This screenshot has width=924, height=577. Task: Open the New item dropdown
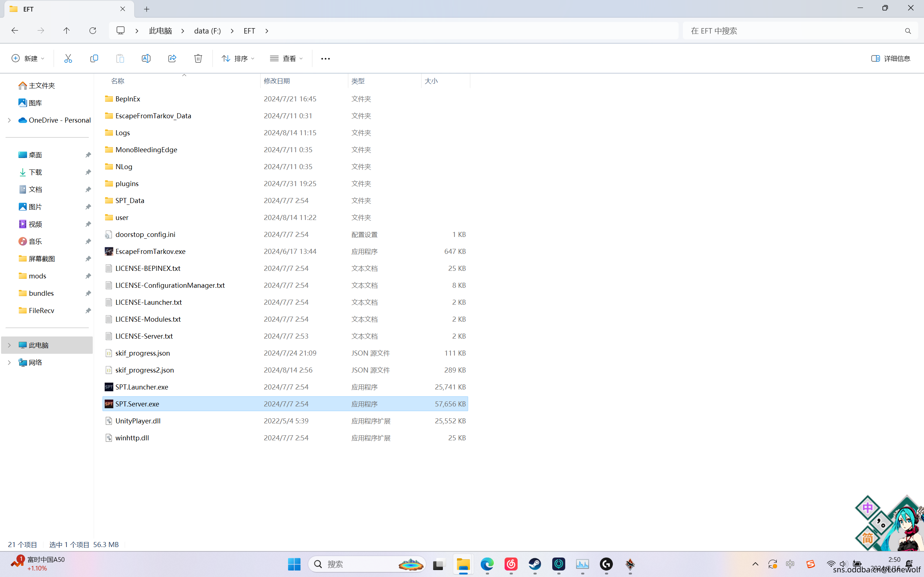[28, 58]
